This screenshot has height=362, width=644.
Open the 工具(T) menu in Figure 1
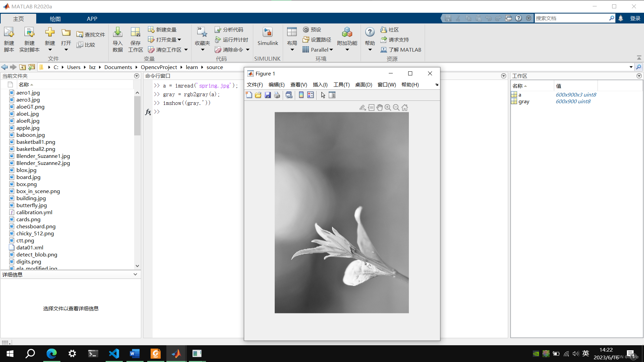[341, 85]
